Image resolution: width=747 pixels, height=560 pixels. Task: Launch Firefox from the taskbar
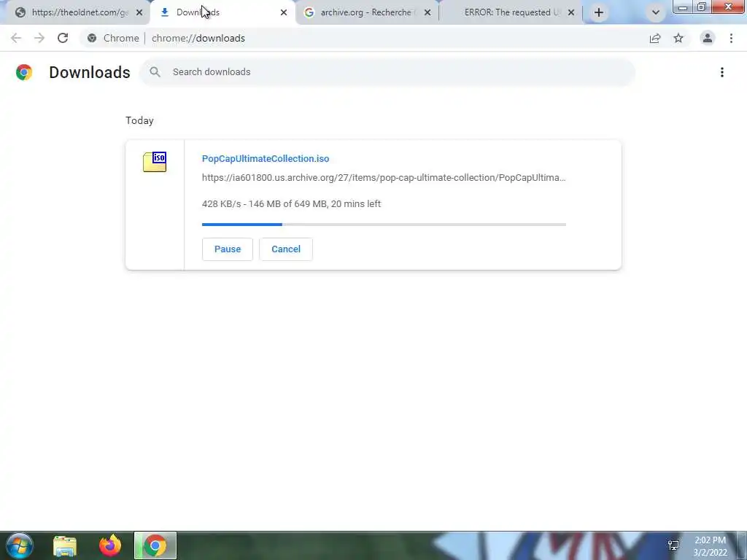[110, 545]
